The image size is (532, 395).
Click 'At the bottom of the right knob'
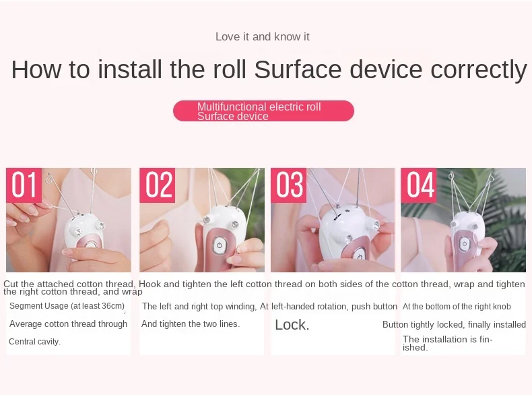pyautogui.click(x=457, y=306)
